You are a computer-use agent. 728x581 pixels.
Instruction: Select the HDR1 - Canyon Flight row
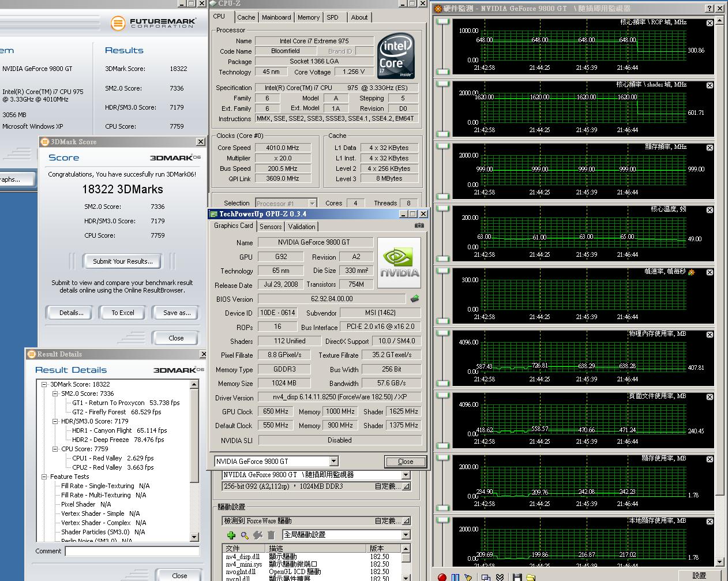pyautogui.click(x=119, y=430)
